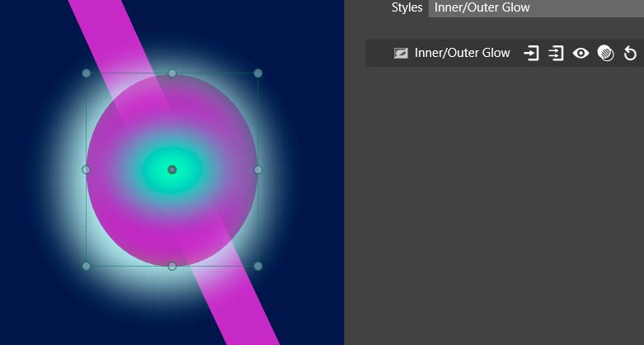Screen dimensions: 644x345
Task: Select the Inner/Outer Glow effect row label
Action: coord(462,53)
